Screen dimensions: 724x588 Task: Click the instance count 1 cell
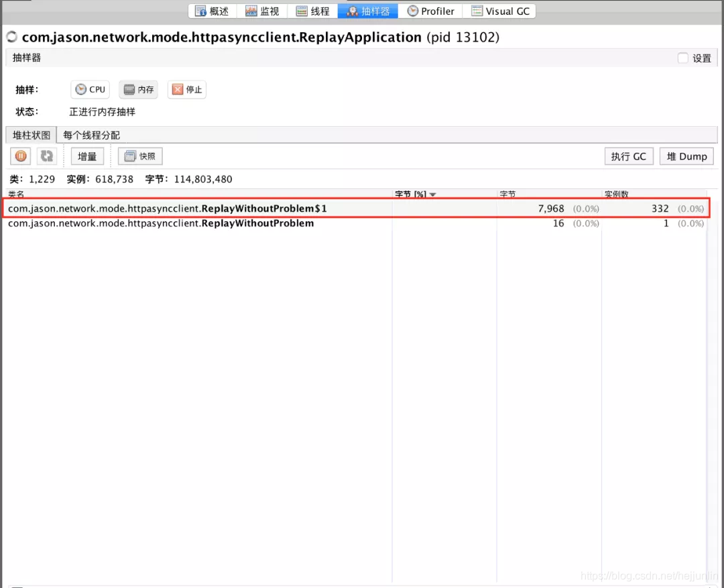click(666, 223)
